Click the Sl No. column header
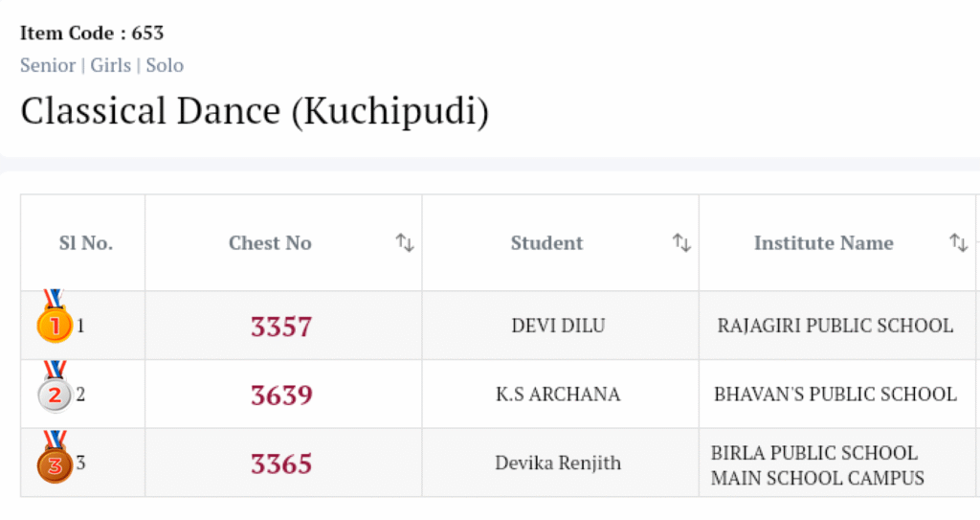 pyautogui.click(x=85, y=243)
